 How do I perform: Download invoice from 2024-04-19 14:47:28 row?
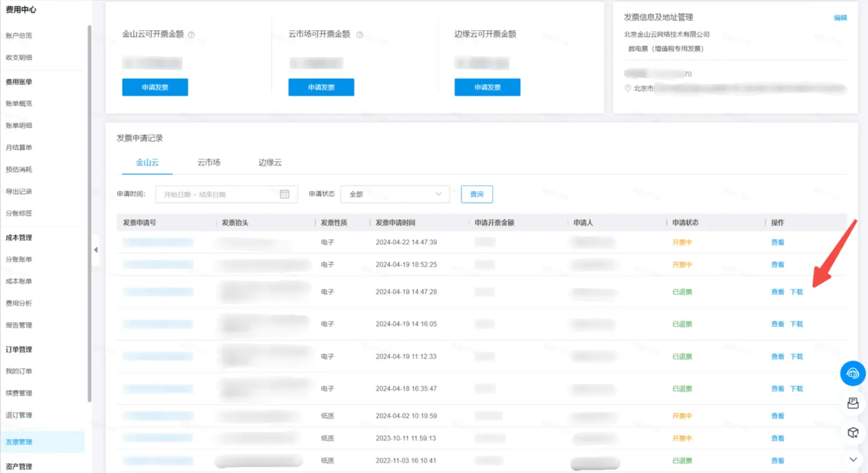point(796,292)
